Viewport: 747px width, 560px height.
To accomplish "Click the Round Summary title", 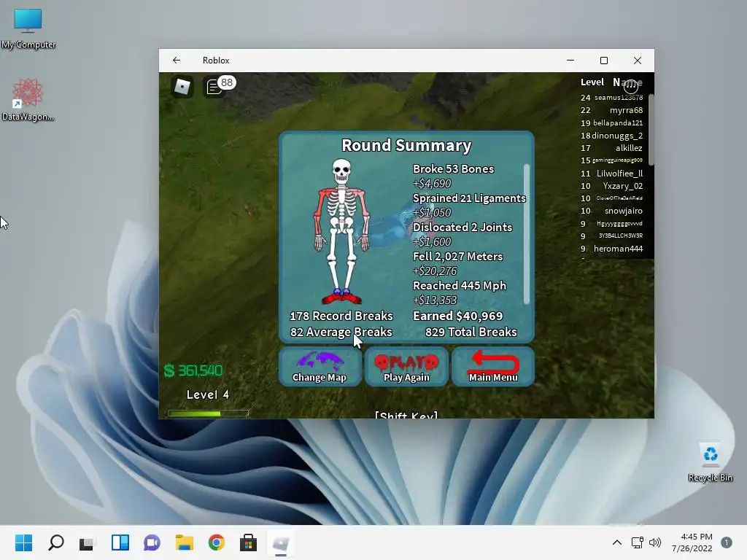I will 406,145.
